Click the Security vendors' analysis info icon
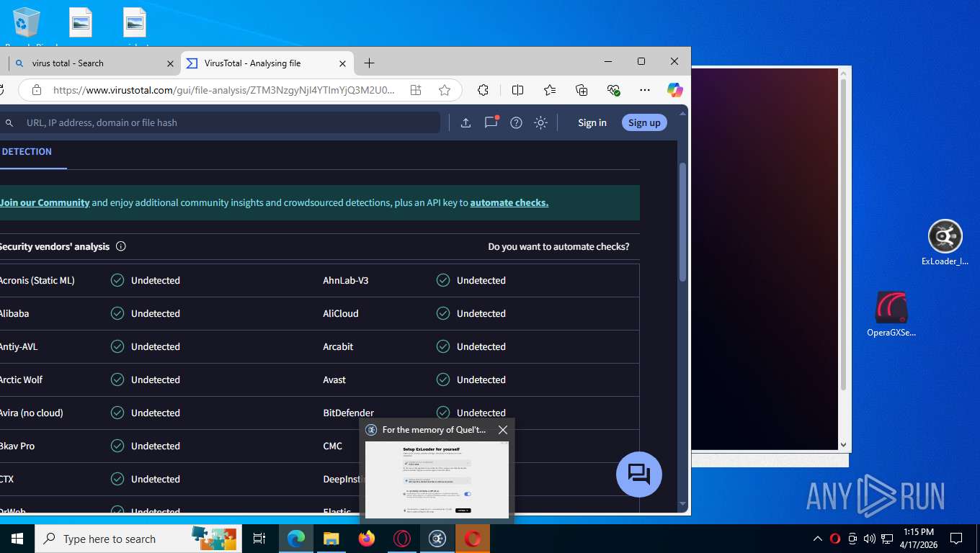Screen dimensions: 980x553 (x=121, y=246)
